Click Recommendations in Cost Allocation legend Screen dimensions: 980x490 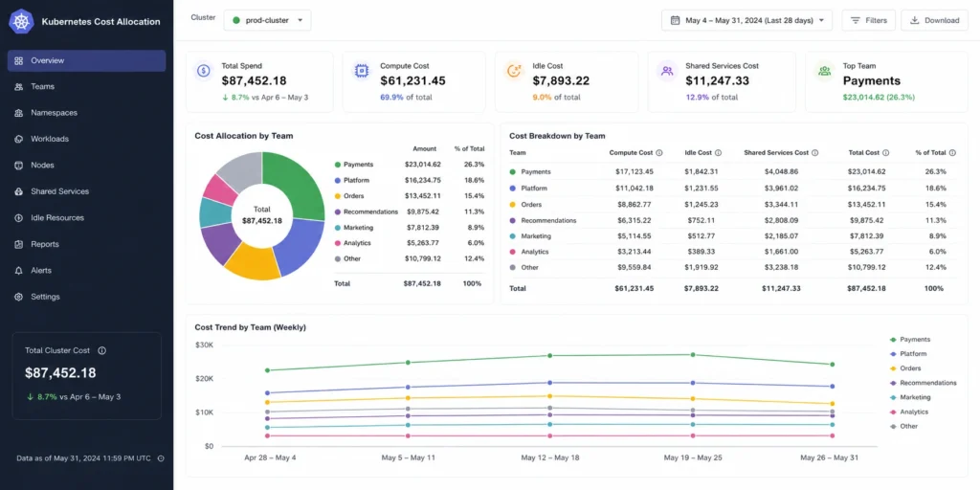click(x=370, y=212)
